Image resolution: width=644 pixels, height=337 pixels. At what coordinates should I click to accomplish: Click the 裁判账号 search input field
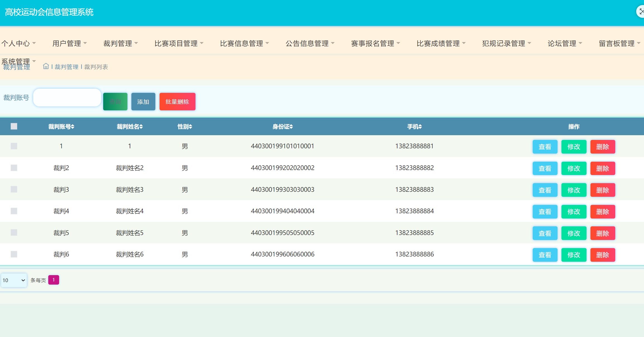point(67,98)
